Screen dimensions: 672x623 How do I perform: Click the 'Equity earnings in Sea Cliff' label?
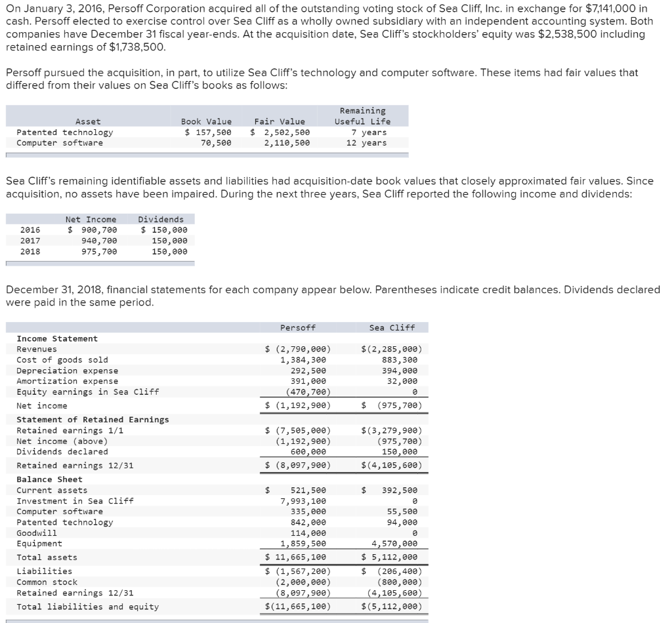[88, 392]
